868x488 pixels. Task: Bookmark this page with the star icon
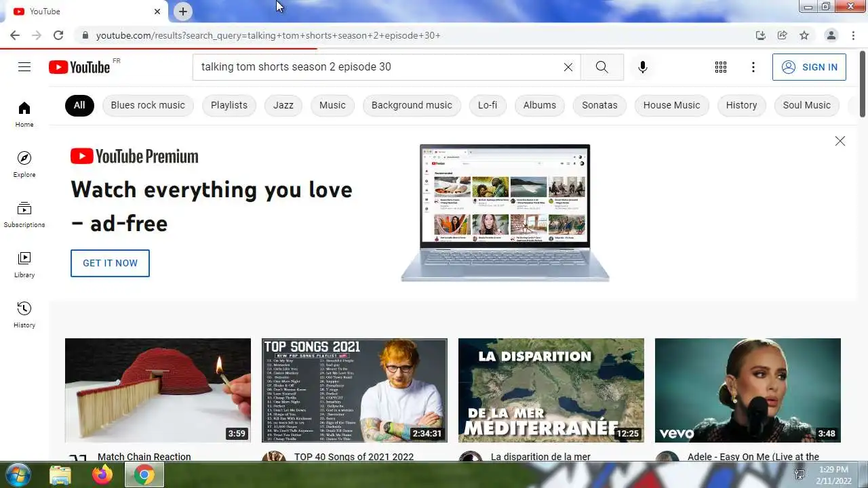coord(804,35)
